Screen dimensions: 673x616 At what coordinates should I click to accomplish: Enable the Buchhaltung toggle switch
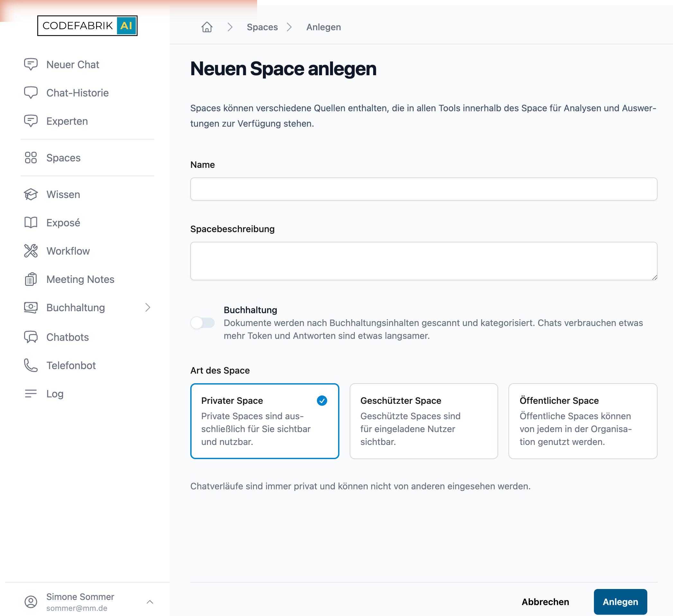tap(202, 323)
